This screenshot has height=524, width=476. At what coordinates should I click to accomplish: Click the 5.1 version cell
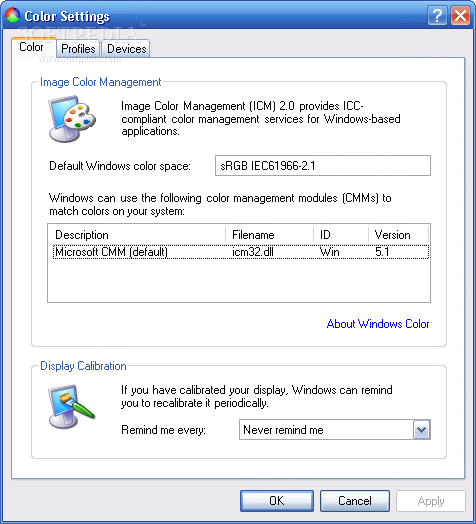pyautogui.click(x=382, y=252)
